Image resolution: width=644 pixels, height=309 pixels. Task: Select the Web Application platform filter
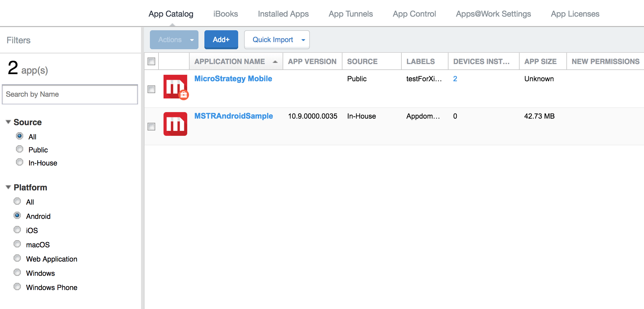[x=17, y=258]
